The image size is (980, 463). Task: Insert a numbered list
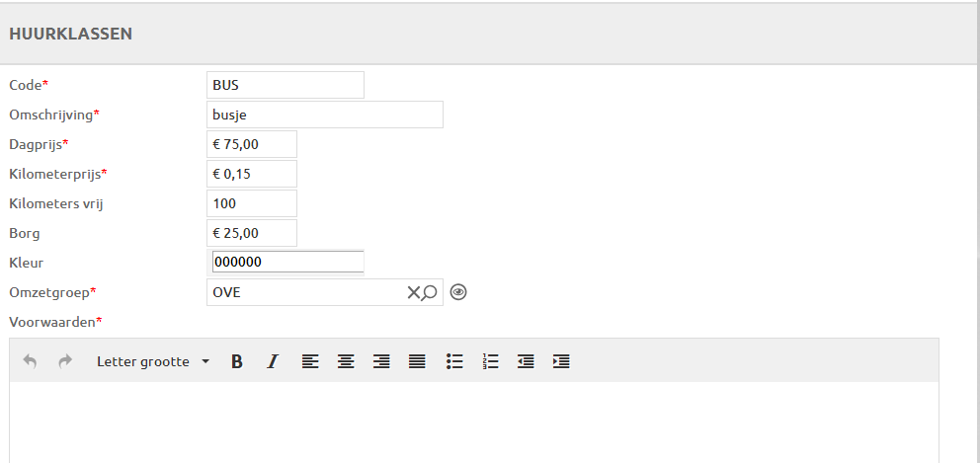[x=490, y=361]
